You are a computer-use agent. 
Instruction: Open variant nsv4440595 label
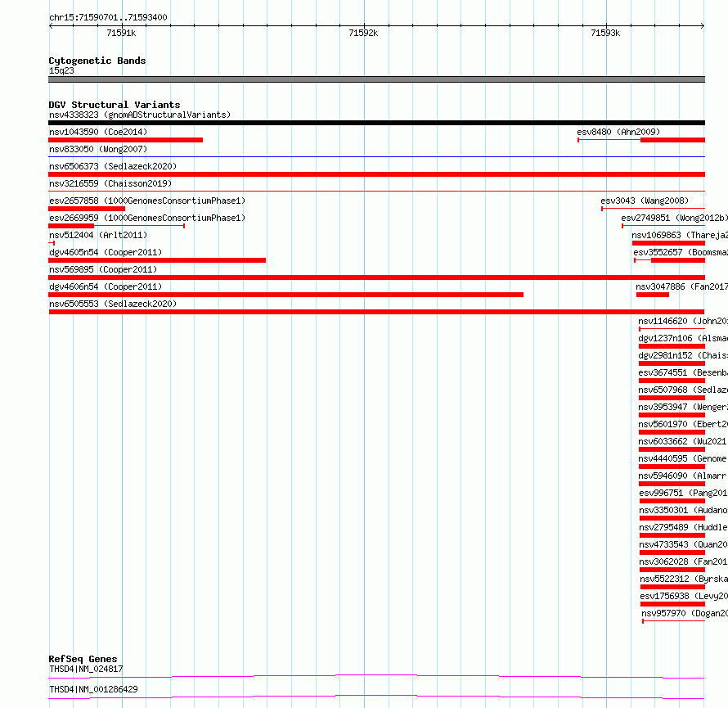point(683,458)
